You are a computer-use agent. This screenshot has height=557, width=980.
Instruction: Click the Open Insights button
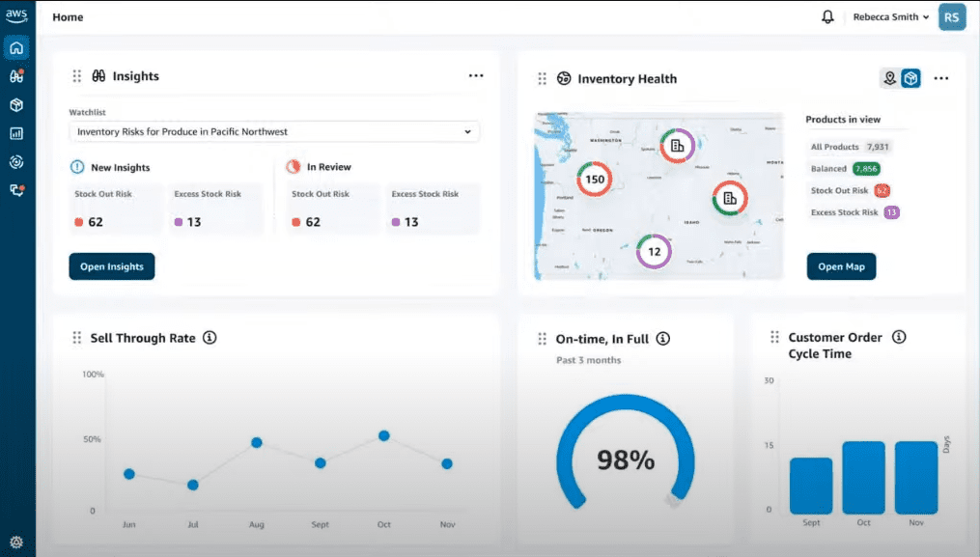pyautogui.click(x=111, y=266)
